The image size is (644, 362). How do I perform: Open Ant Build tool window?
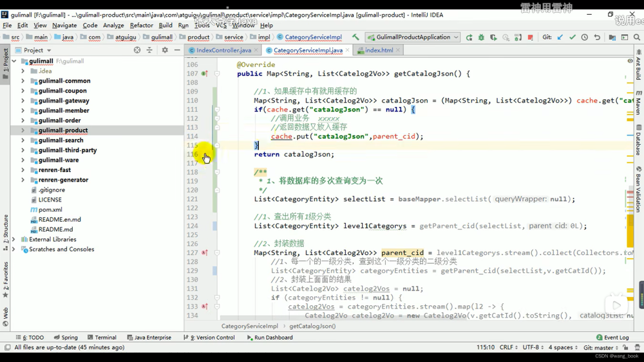point(639,64)
